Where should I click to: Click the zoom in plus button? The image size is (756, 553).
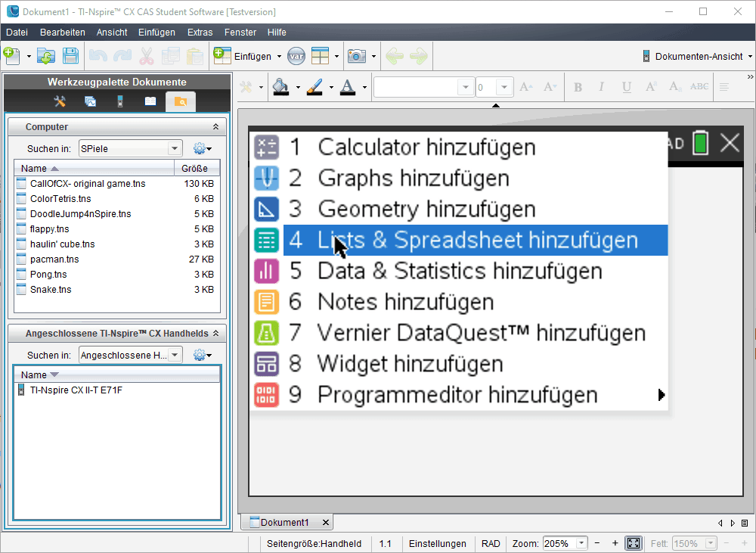(615, 543)
